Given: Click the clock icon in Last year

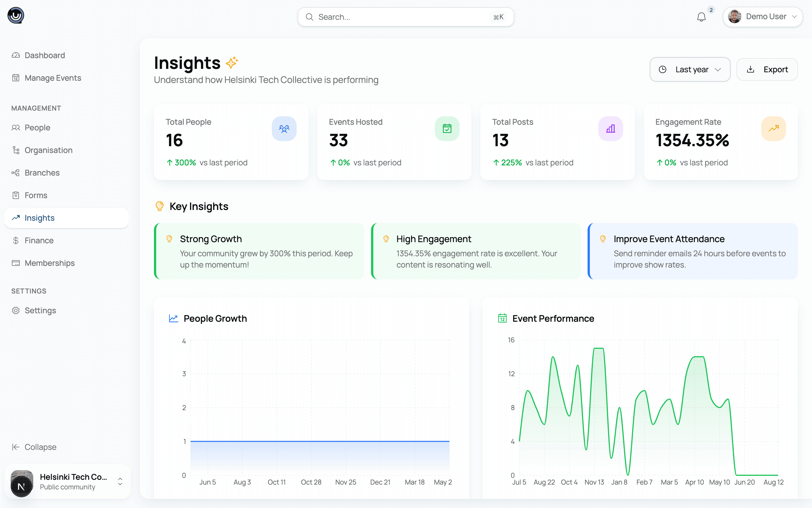Looking at the screenshot, I should point(662,69).
